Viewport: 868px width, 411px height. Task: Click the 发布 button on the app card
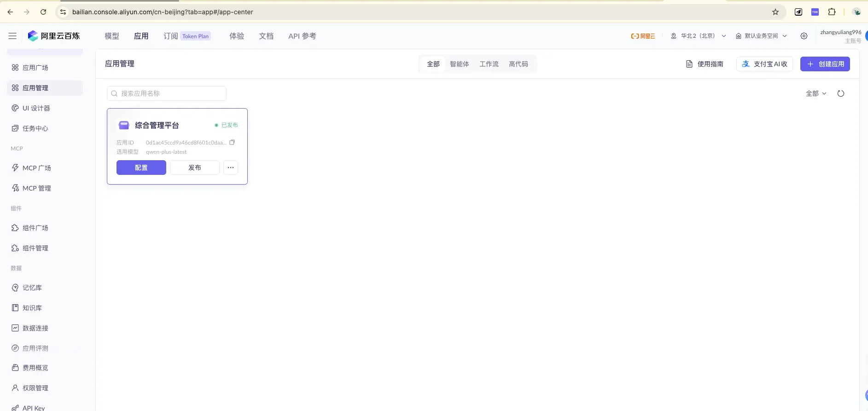pos(195,168)
